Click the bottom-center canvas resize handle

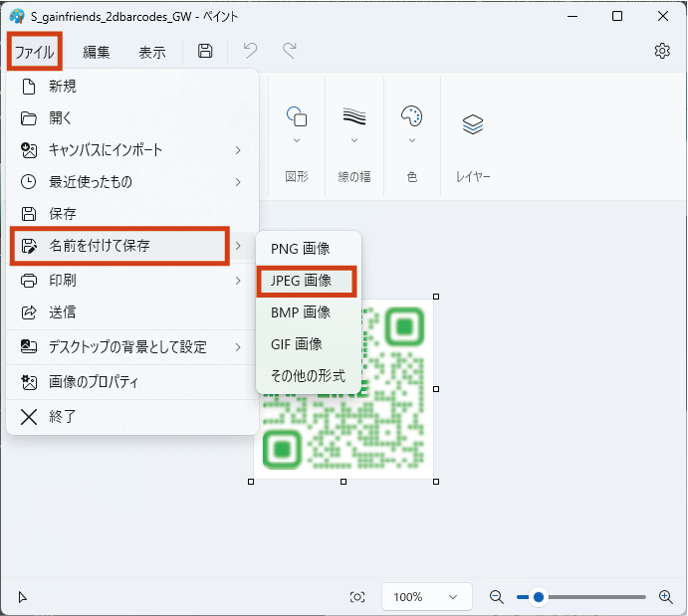click(344, 482)
